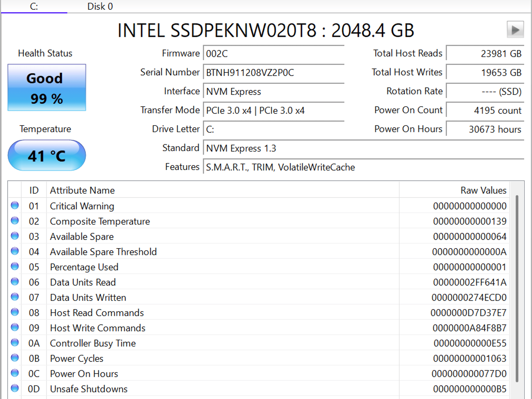Click the INTEL SSDPEKNW020T8 model title

tap(266, 30)
